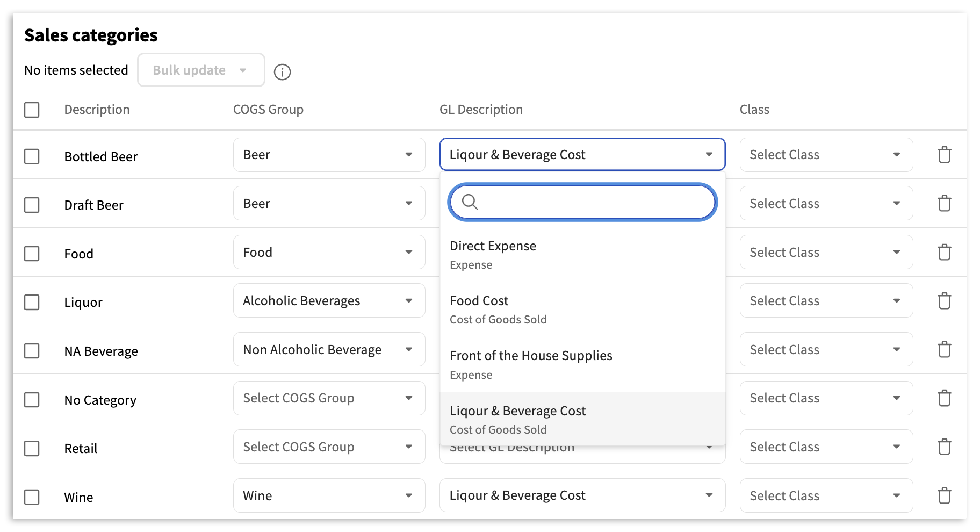Delete the Bottled Beer category row
Viewport: 980px width, 532px height.
coord(944,155)
